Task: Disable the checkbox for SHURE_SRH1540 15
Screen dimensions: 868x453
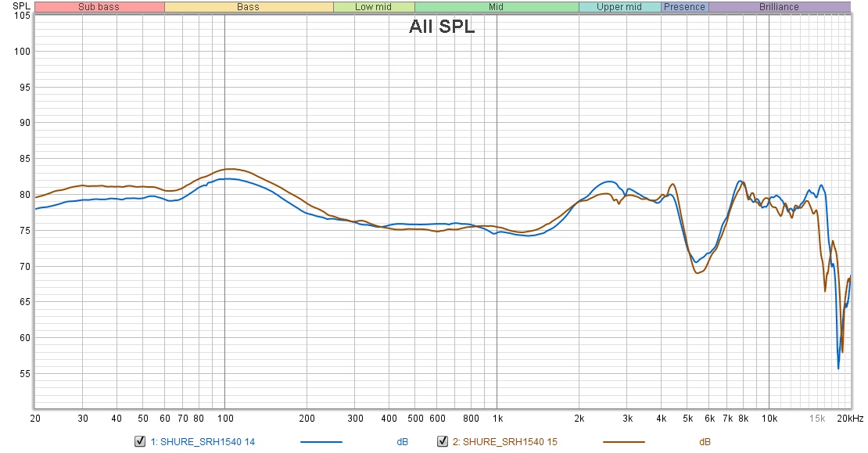Action: click(x=441, y=441)
